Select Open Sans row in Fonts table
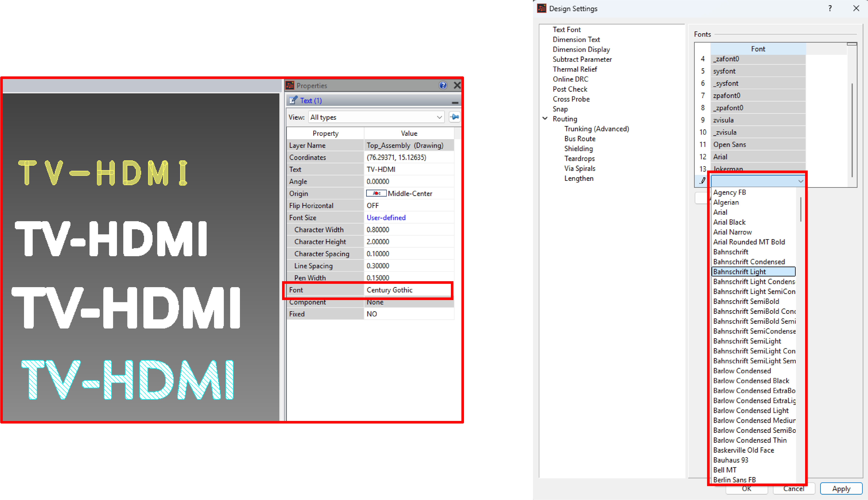 click(758, 145)
